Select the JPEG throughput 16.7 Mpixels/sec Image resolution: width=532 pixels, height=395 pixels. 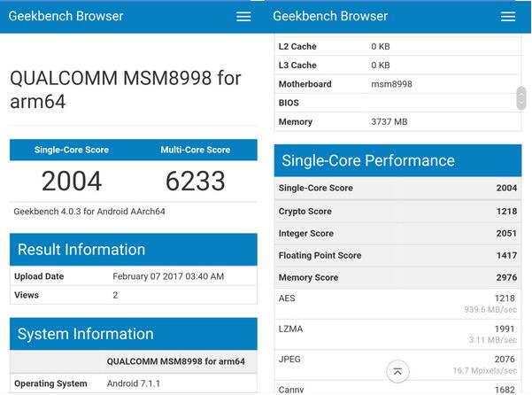tap(485, 370)
